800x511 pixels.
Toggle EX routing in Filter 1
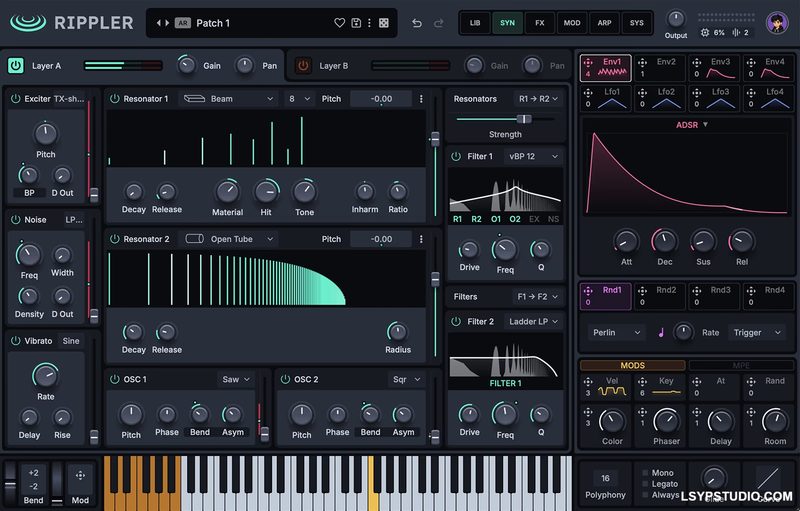pyautogui.click(x=534, y=219)
